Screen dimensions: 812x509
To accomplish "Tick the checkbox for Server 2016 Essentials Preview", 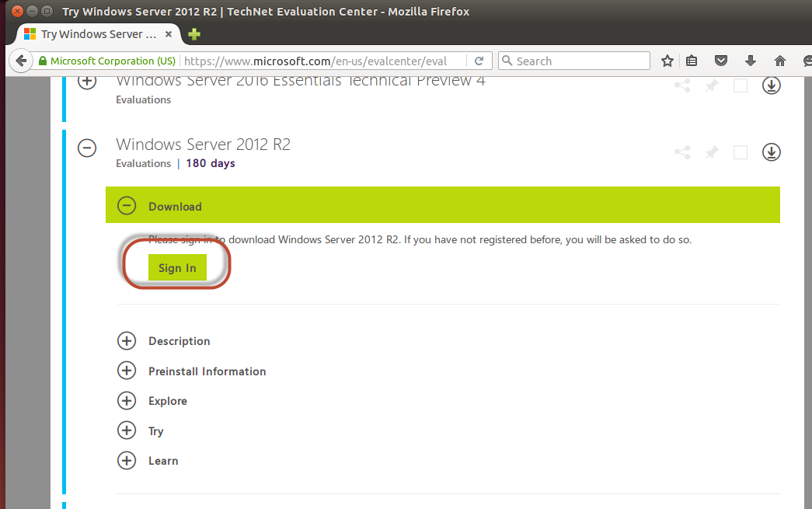I will tap(741, 85).
